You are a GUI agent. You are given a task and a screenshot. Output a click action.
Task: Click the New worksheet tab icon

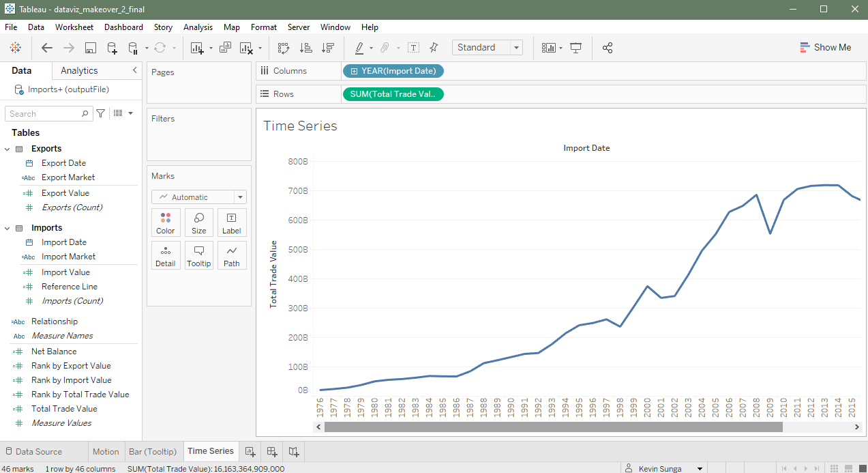[250, 451]
